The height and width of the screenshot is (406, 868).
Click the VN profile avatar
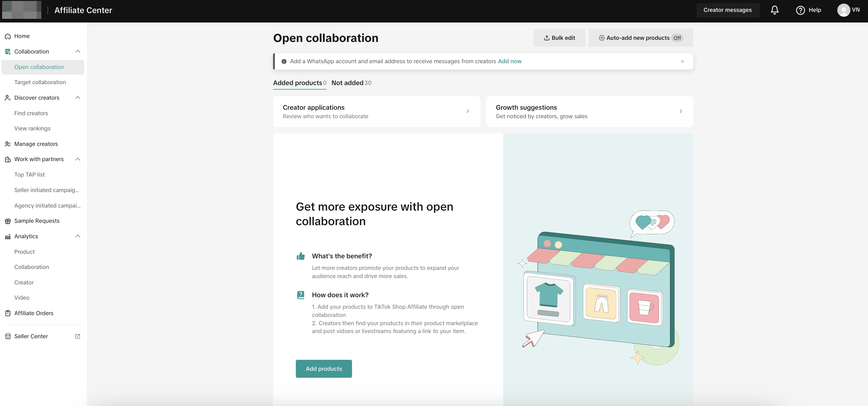coord(843,10)
